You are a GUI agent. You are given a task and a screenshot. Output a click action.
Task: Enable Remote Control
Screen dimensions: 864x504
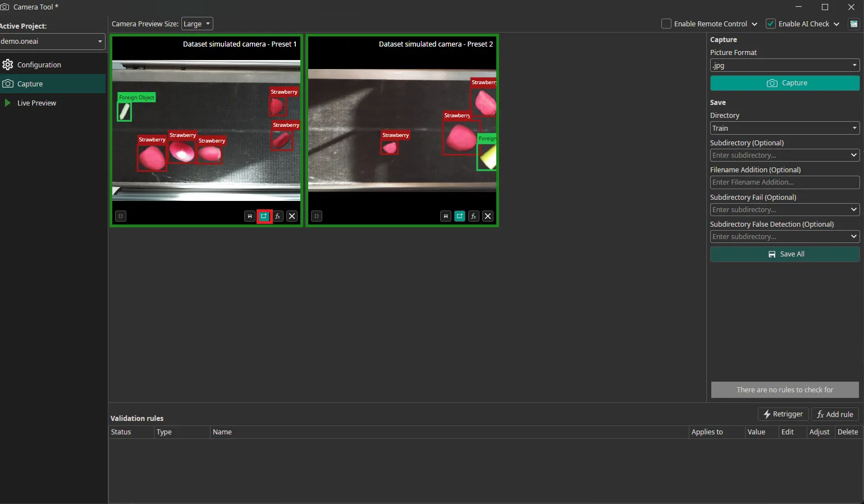(x=666, y=24)
